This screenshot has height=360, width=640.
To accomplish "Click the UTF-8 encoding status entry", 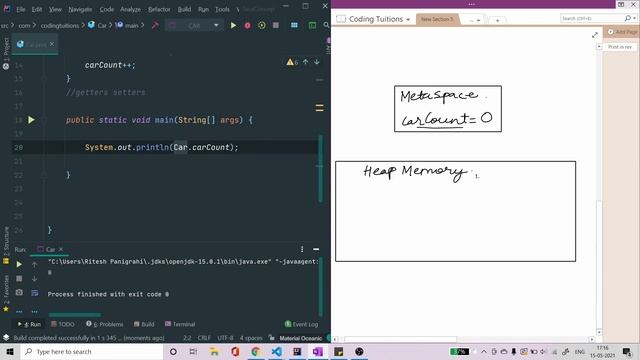I will coord(225,338).
